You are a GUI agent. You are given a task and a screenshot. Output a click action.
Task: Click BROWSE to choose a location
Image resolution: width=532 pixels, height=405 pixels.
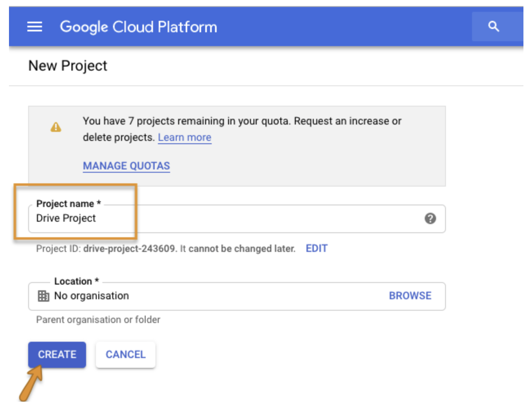[410, 296]
